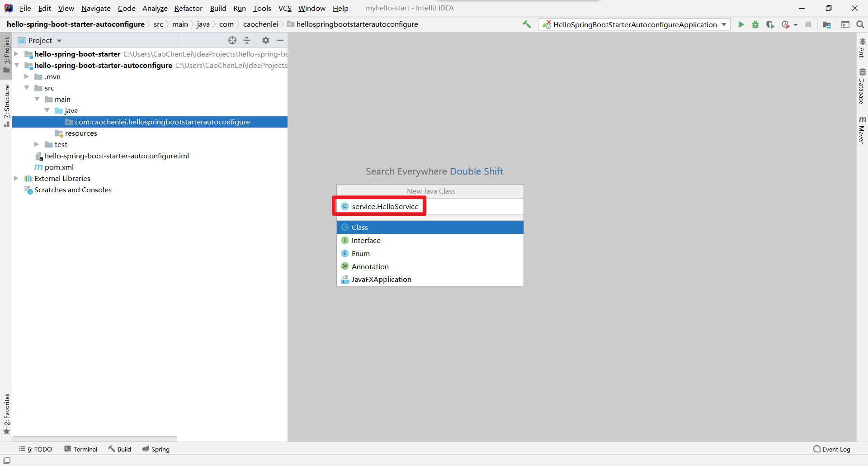Open the Ant tool window
Viewport: 868px width, 466px height.
coord(862,48)
